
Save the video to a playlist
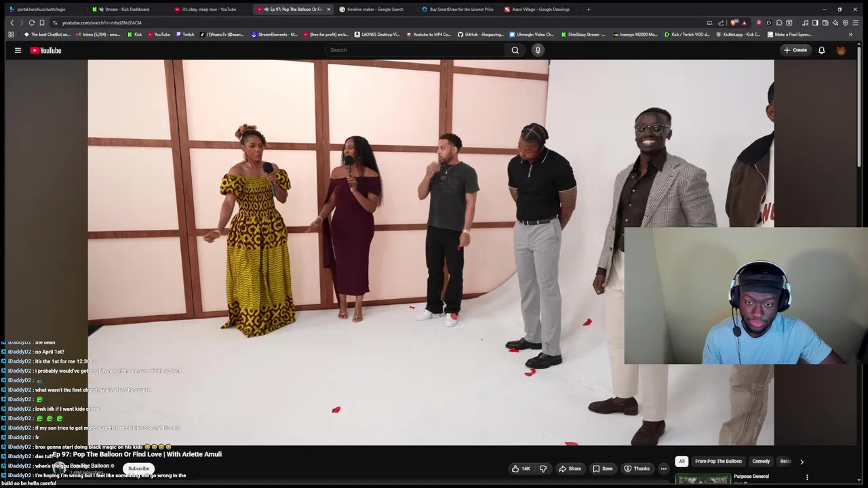click(602, 468)
